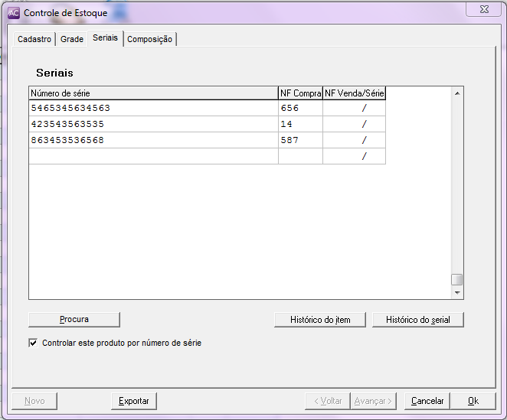Open the Grade tab
Image resolution: width=507 pixels, height=420 pixels.
click(72, 39)
